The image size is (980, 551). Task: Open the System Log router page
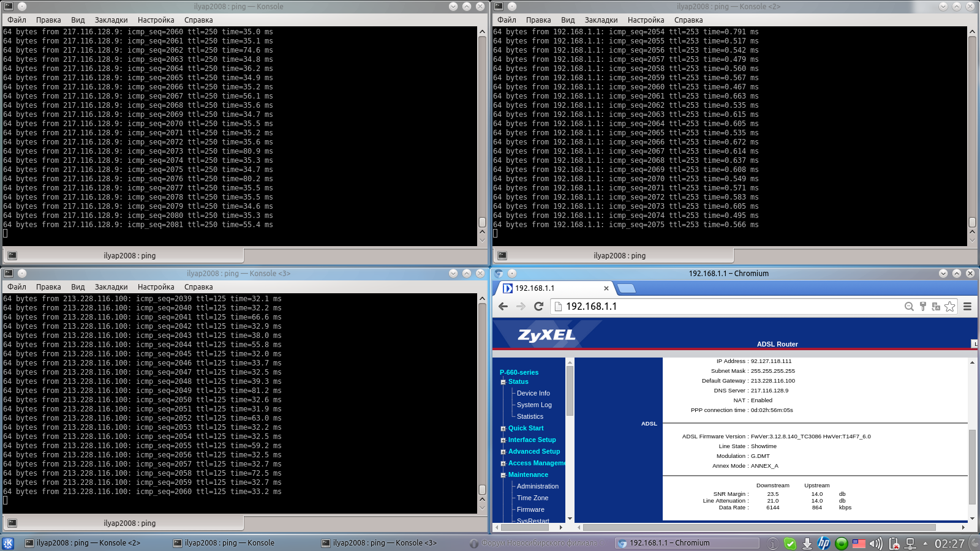[534, 405]
